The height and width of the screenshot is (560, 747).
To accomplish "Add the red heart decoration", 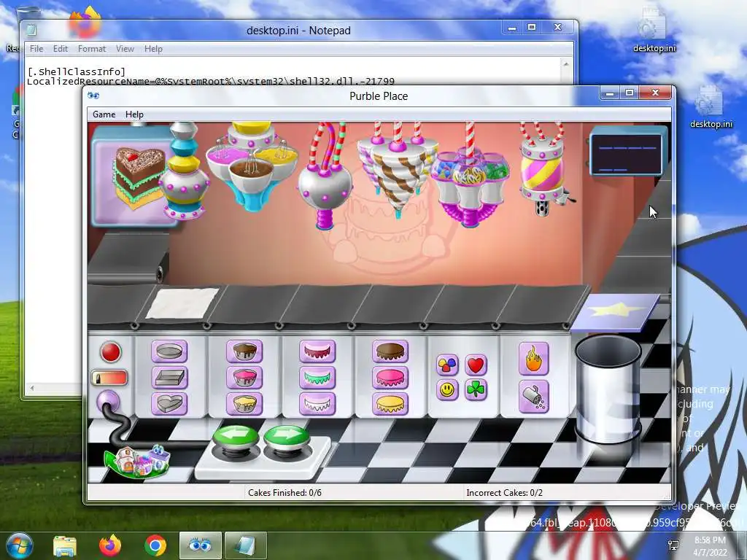I will click(x=476, y=365).
